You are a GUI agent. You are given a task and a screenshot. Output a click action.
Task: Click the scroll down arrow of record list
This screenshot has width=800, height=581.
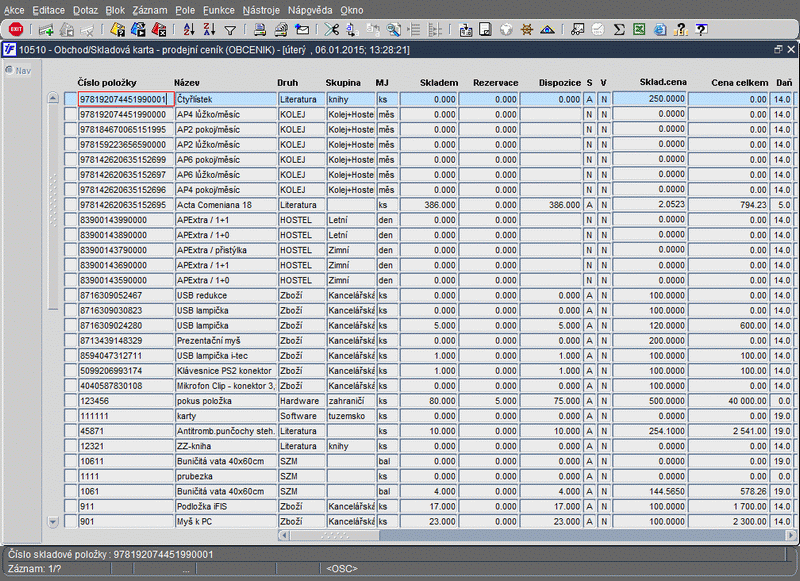53,522
